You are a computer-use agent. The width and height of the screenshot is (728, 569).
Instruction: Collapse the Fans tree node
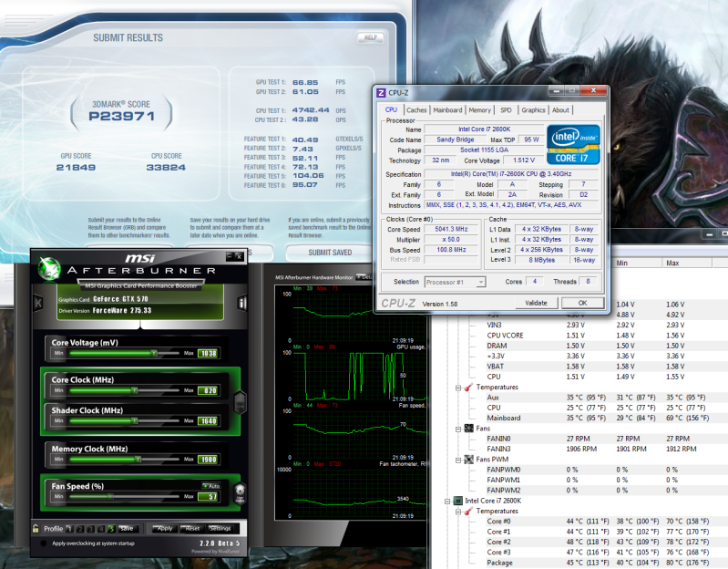pyautogui.click(x=458, y=429)
